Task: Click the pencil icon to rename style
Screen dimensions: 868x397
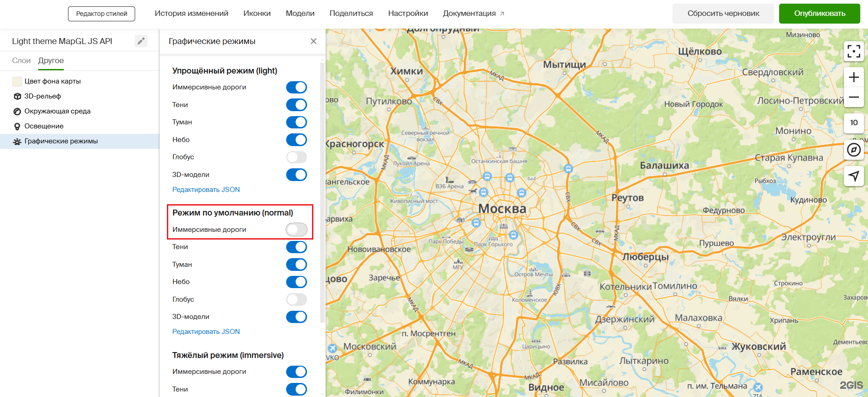Action: [141, 41]
